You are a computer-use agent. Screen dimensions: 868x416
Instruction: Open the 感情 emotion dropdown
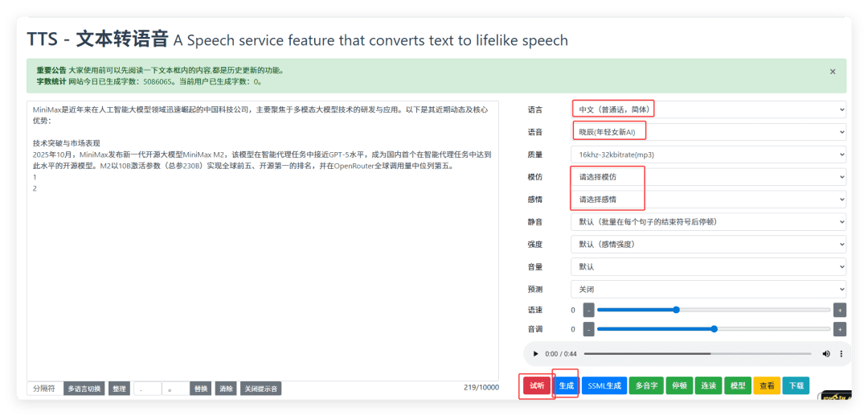point(707,199)
